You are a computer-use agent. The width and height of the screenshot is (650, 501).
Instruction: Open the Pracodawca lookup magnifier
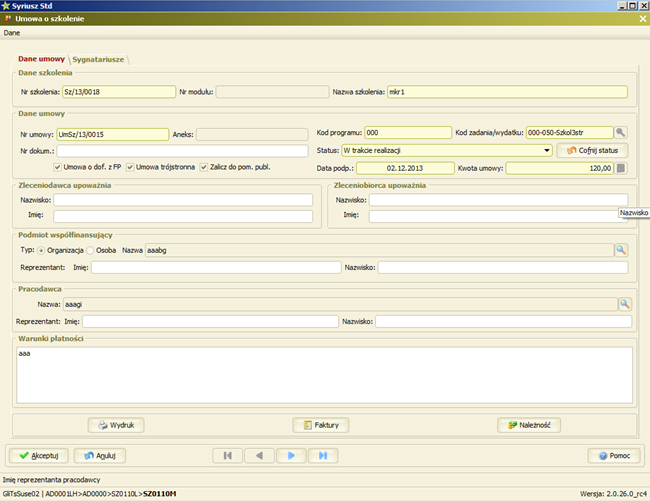pos(625,304)
